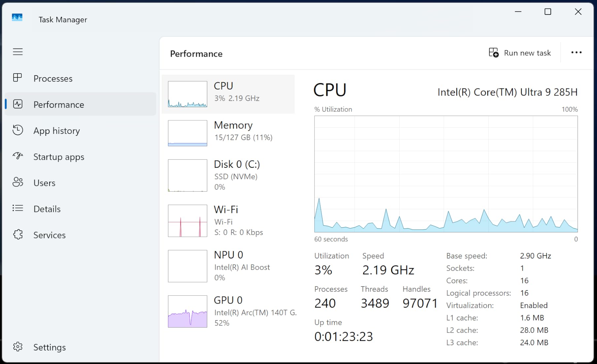Screen dimensions: 597x364
Task: Select the Wi-Fi performance item
Action: coord(228,221)
